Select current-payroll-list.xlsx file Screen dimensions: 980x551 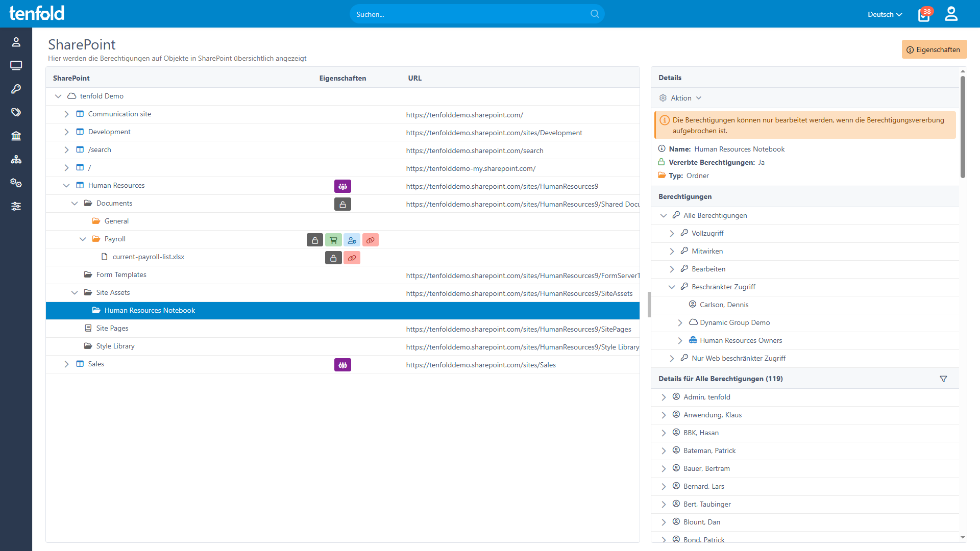(148, 257)
